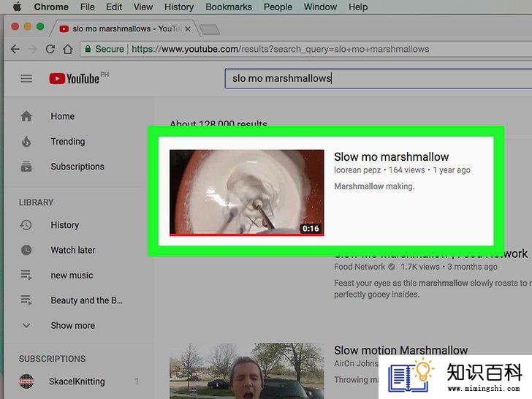Click the Watch later clock icon
This screenshot has height=399, width=532.
(26, 250)
